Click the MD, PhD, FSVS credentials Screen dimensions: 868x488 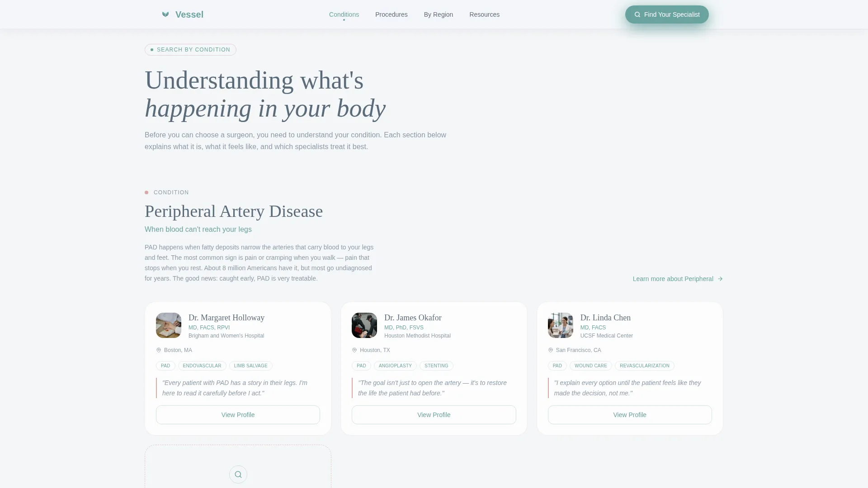(404, 328)
